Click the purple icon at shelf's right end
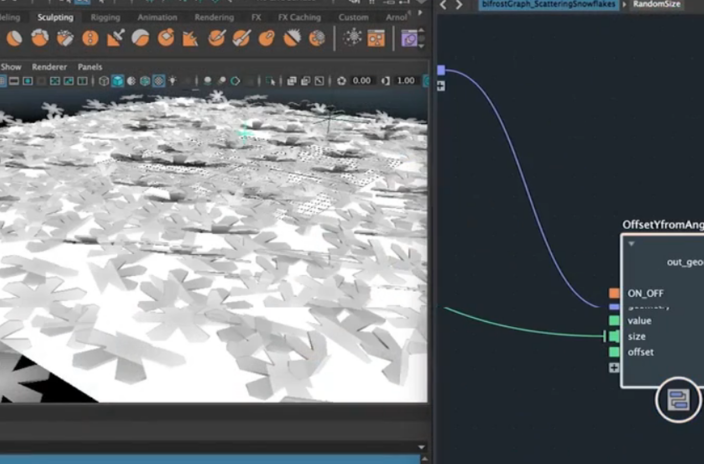This screenshot has height=464, width=704. point(410,38)
